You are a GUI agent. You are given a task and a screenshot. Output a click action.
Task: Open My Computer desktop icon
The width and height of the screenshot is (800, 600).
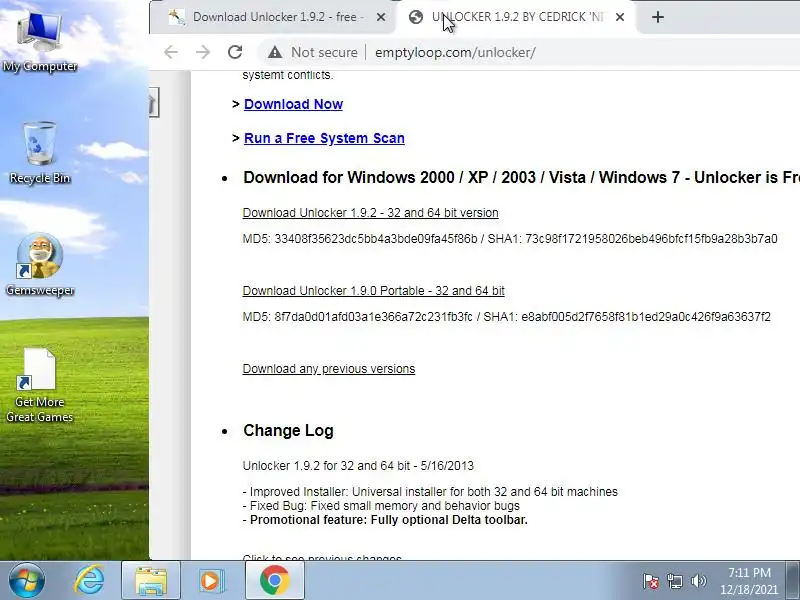pyautogui.click(x=40, y=41)
